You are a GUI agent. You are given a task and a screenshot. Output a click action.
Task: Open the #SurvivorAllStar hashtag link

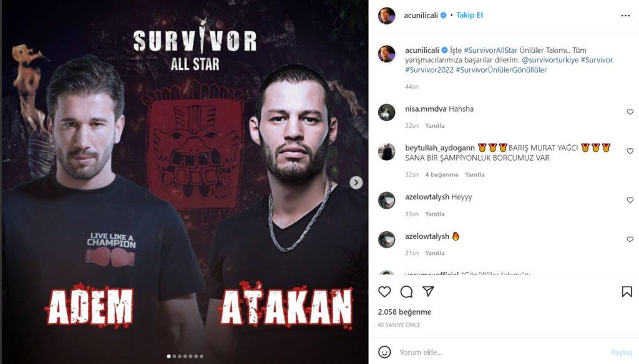click(x=490, y=50)
